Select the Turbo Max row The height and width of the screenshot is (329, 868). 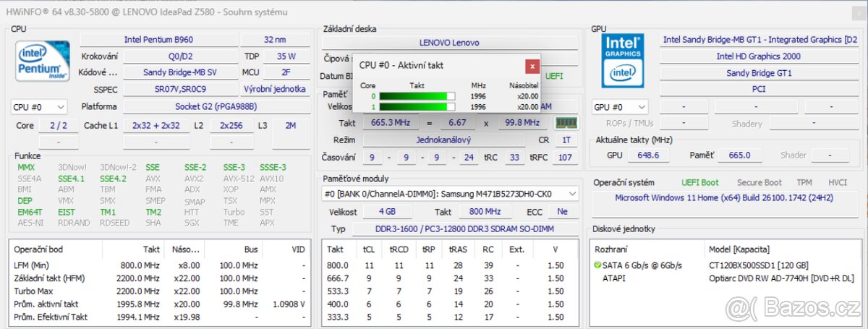pos(160,291)
